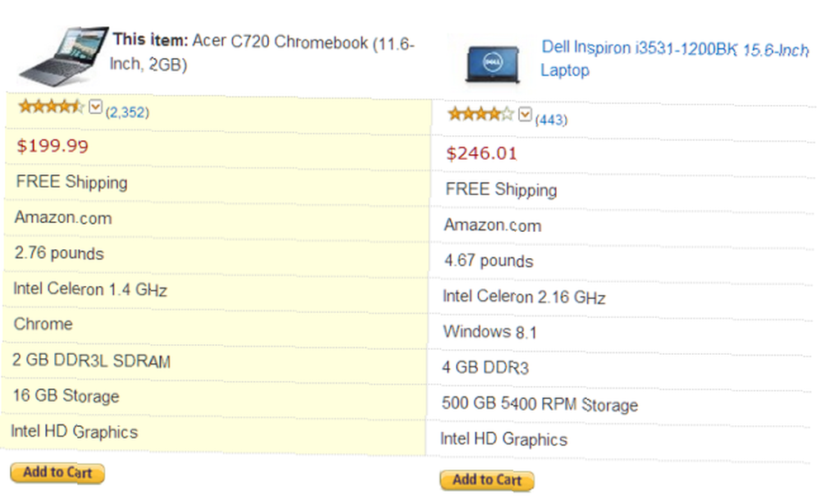Open the Dell Inspiron i3531-1200BK laptop link
820x504 pixels.
675,58
